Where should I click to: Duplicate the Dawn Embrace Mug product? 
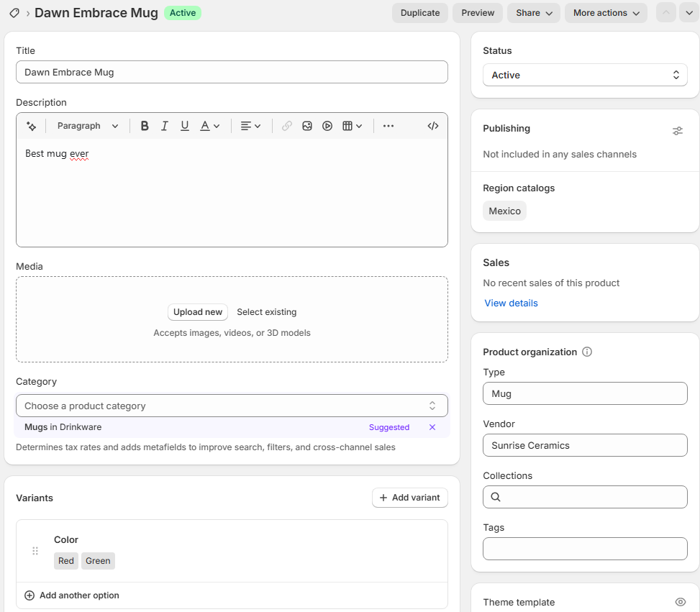pyautogui.click(x=419, y=12)
